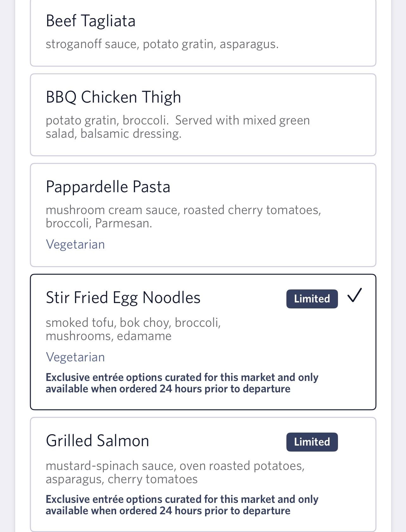Tap the Limited badge on Stir Fried Egg Noodles
Image resolution: width=406 pixels, height=532 pixels.
[312, 299]
